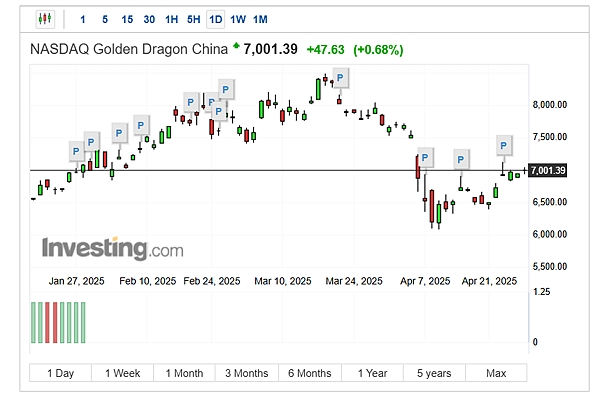Show the 1 Month range

coord(184,373)
